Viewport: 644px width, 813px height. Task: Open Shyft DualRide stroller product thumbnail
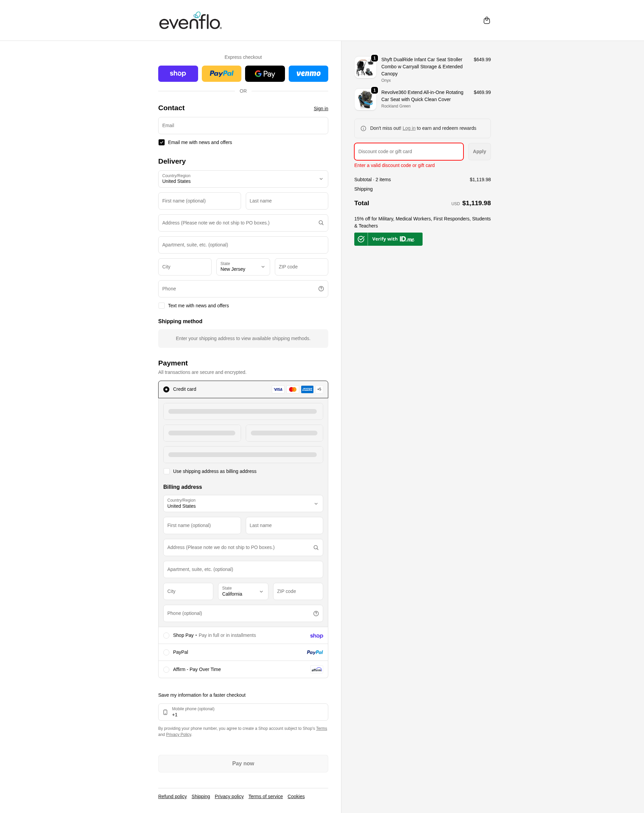point(365,68)
